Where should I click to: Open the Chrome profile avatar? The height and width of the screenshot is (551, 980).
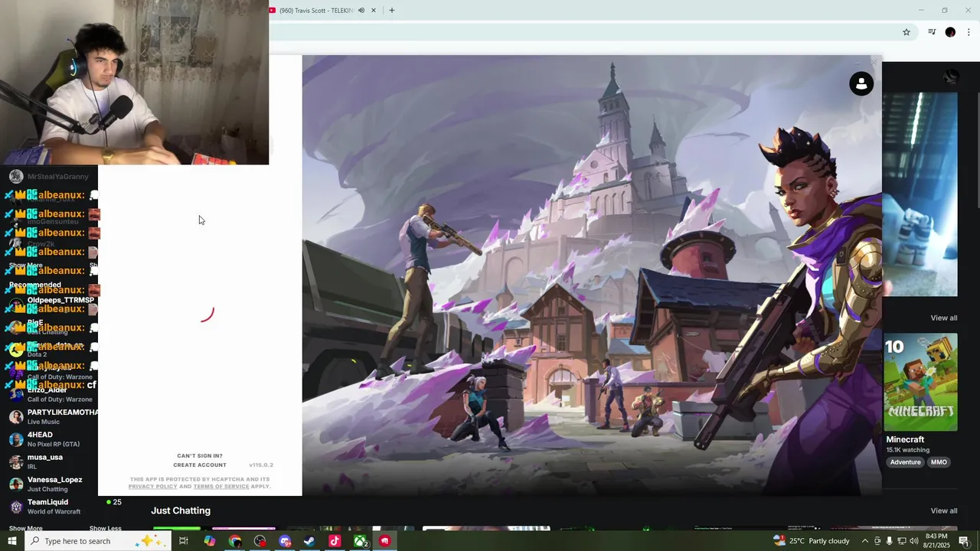click(x=950, y=32)
